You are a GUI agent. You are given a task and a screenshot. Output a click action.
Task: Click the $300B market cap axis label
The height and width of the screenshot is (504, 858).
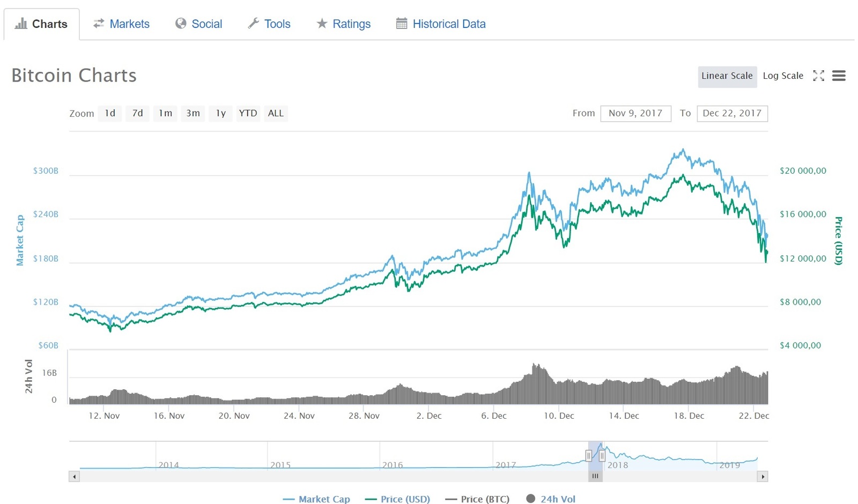tap(46, 171)
